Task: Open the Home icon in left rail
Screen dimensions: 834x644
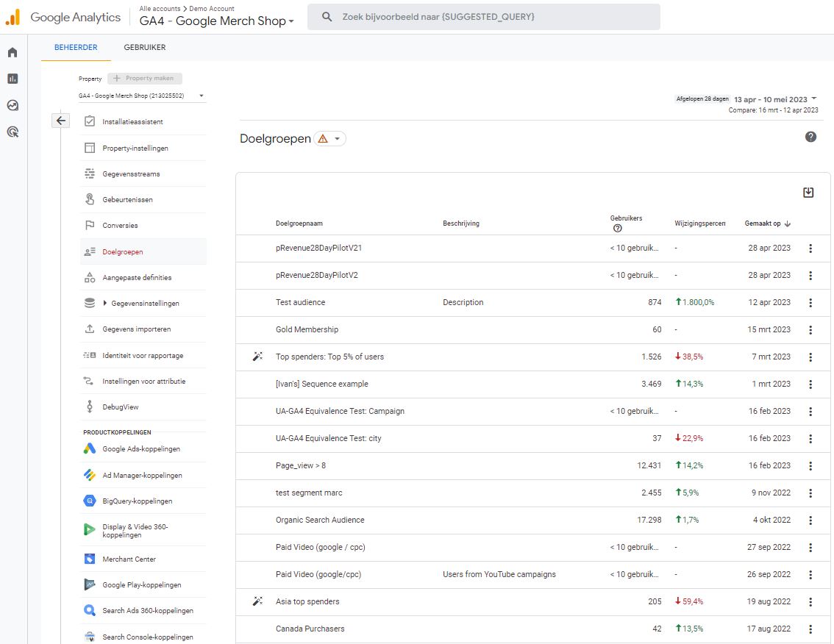Action: click(13, 52)
